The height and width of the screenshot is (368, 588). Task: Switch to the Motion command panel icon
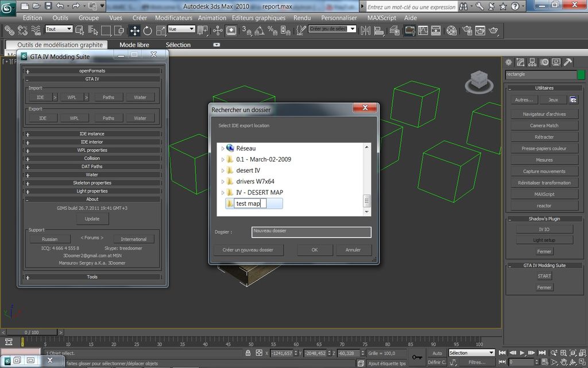[x=544, y=62]
